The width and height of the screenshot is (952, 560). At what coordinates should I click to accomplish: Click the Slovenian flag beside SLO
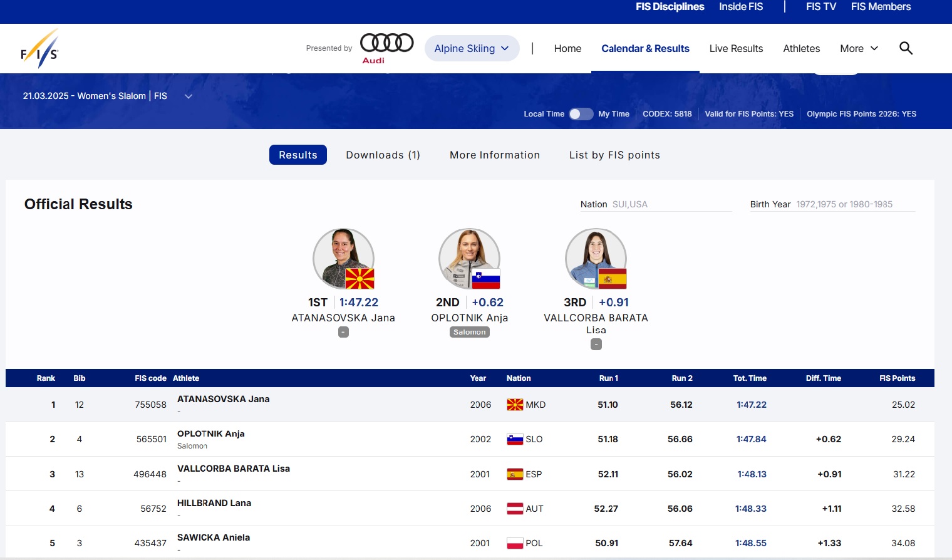(515, 439)
